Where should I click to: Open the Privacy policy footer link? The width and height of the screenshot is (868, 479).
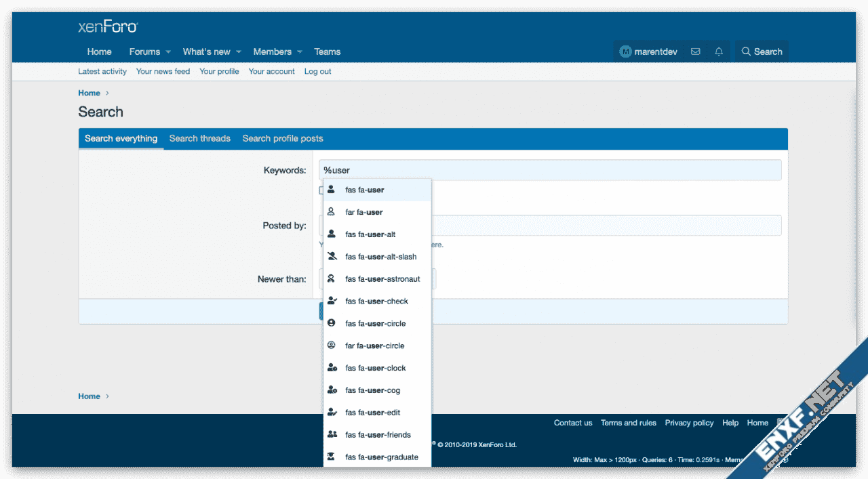[689, 423]
